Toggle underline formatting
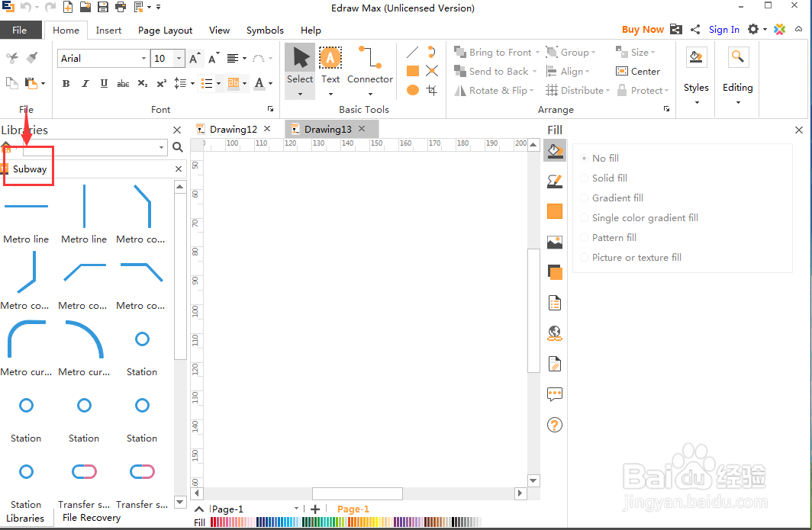Screen dimensions: 812x530 click(104, 83)
